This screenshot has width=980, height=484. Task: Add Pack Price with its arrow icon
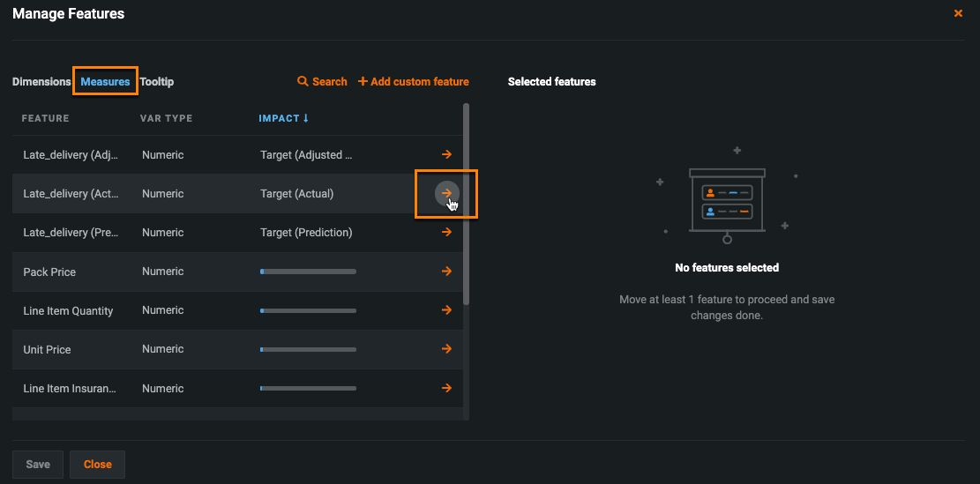click(446, 272)
